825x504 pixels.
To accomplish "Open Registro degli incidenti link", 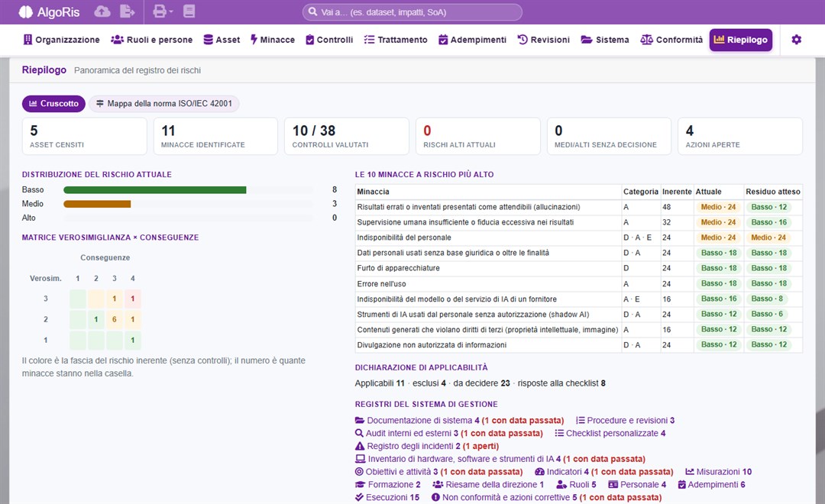I will [x=427, y=446].
